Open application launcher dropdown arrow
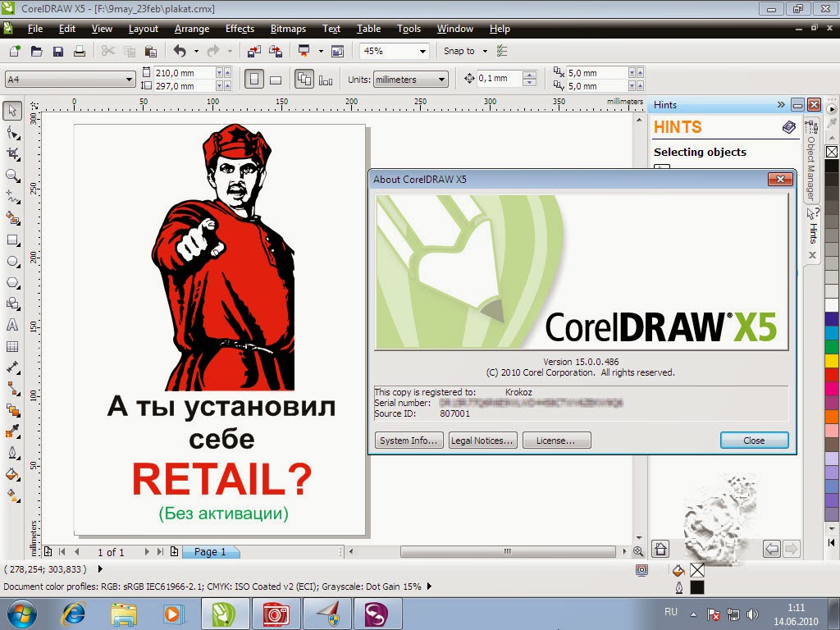Image resolution: width=840 pixels, height=630 pixels. [321, 52]
